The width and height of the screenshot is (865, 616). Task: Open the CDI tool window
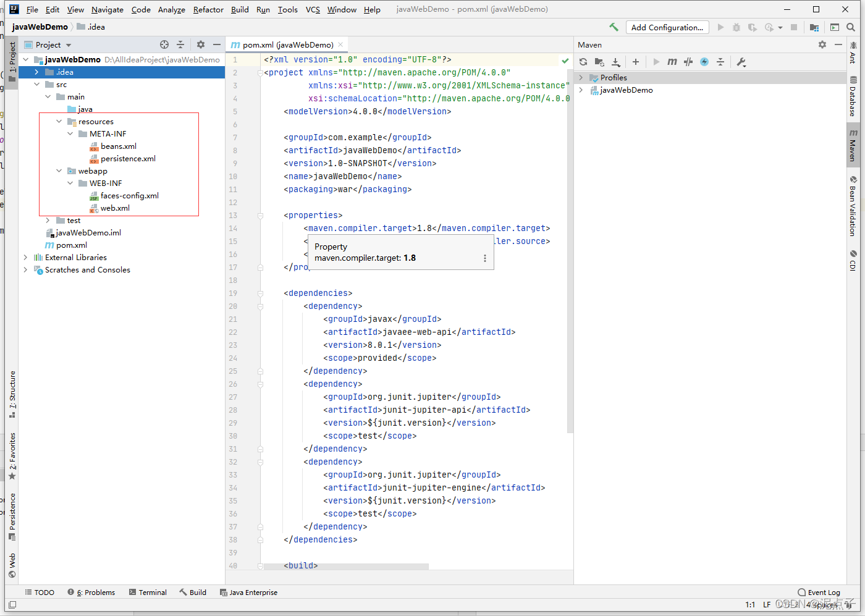853,260
